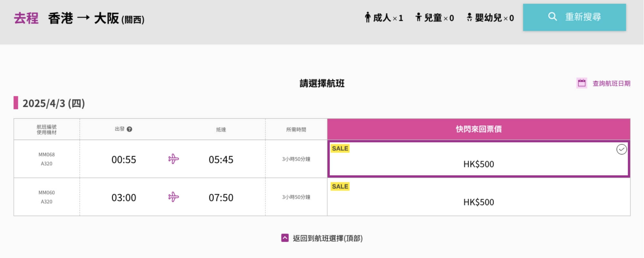Click the calendar icon beside 查詢航班日期

pyautogui.click(x=582, y=83)
